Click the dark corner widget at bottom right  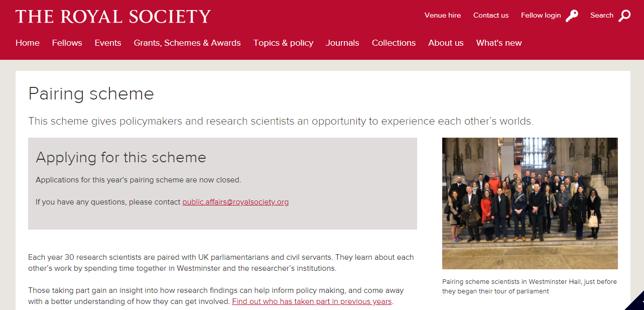[x=636, y=302]
